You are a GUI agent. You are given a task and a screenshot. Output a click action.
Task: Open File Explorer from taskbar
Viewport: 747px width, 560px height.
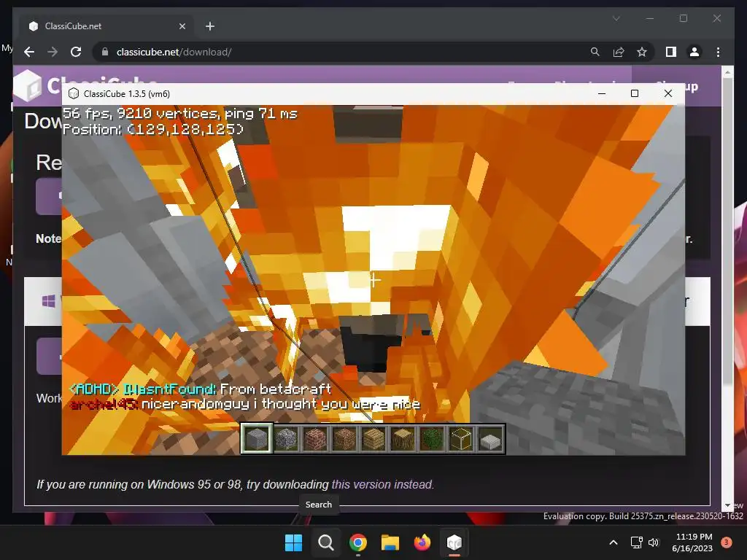coord(390,542)
